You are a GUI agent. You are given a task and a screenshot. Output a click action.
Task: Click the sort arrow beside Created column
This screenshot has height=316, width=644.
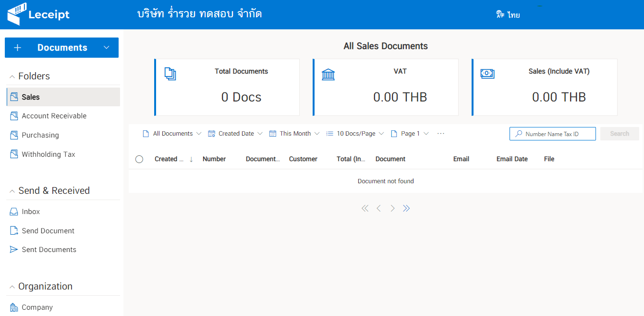(x=191, y=159)
